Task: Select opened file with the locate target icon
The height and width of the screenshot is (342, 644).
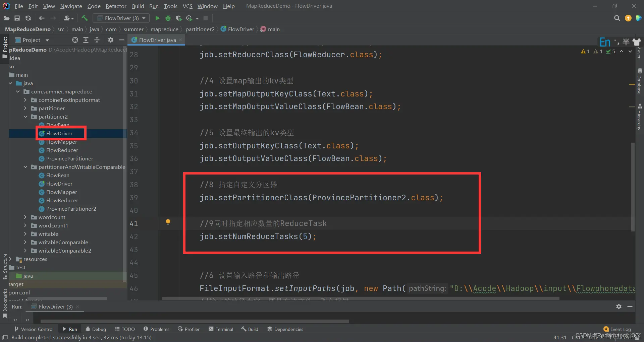Action: coord(75,40)
